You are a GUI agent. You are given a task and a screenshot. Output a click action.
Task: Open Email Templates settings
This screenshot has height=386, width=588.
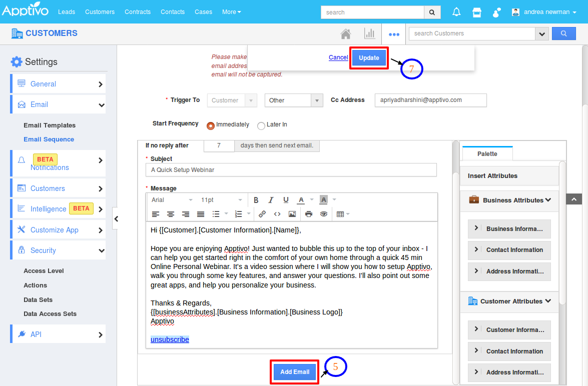point(50,125)
